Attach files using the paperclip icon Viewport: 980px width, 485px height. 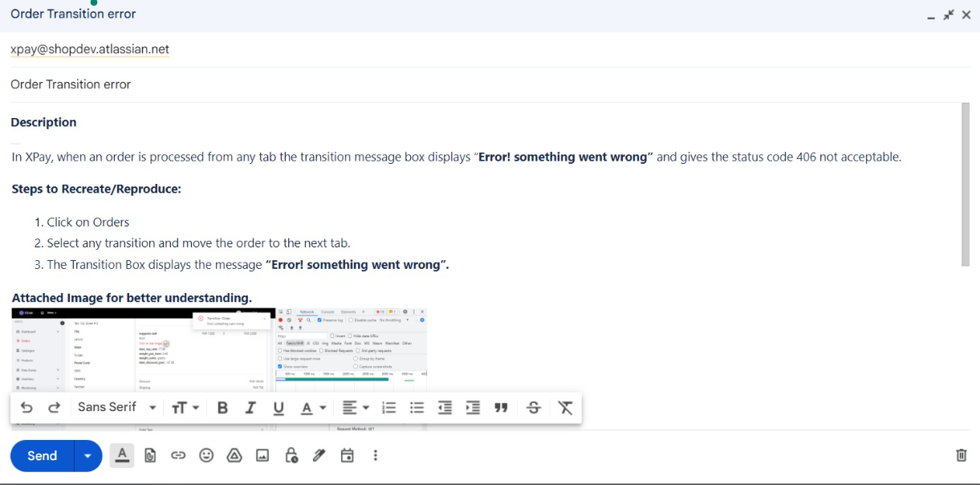click(x=150, y=455)
